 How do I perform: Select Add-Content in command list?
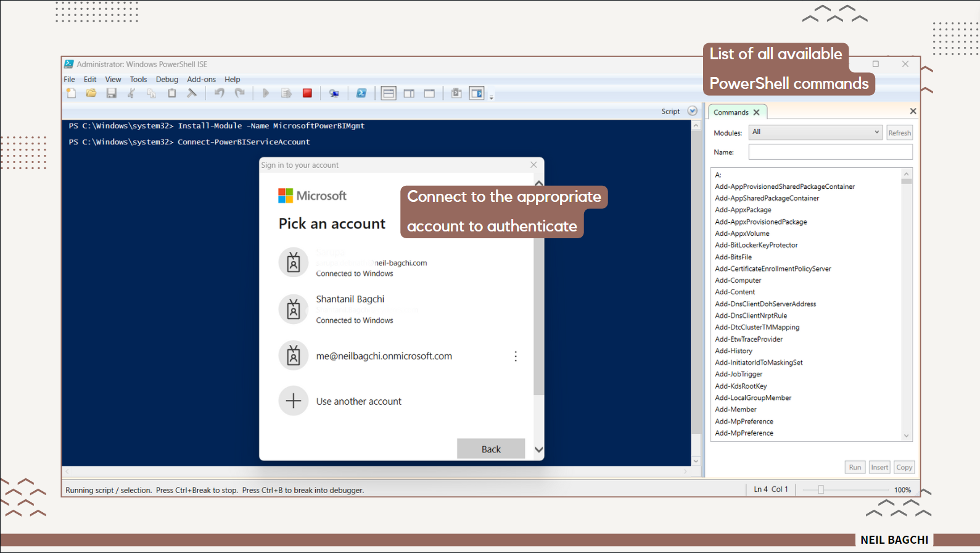tap(735, 292)
